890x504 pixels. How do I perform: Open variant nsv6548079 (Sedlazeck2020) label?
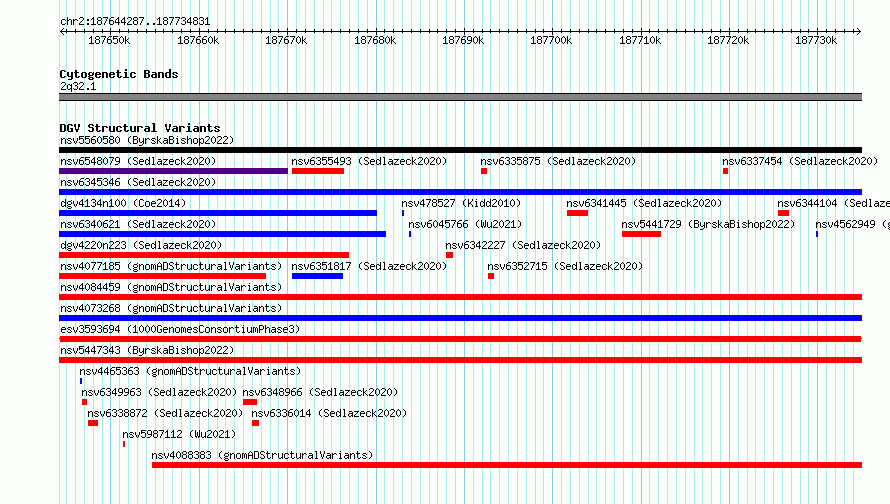(138, 161)
